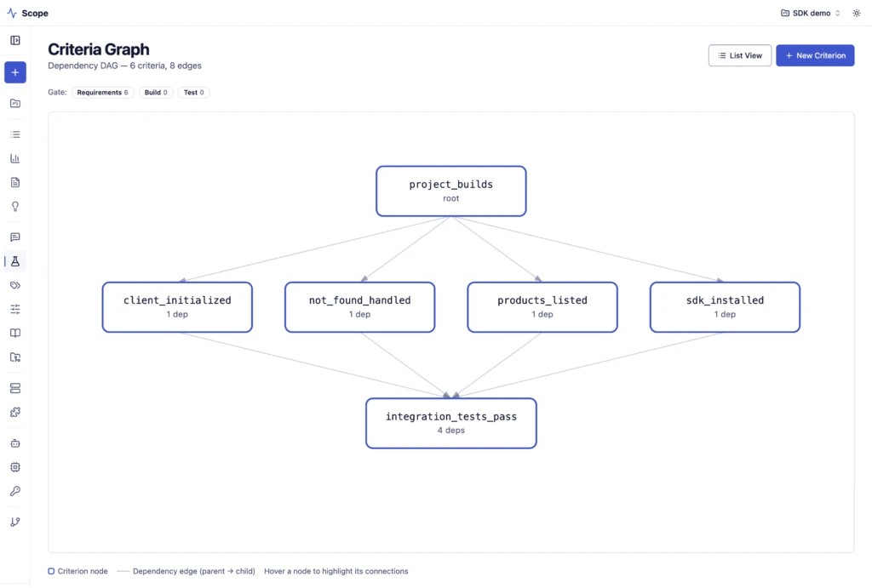The width and height of the screenshot is (872, 588).
Task: Filter by the Requirements gate
Action: point(102,92)
